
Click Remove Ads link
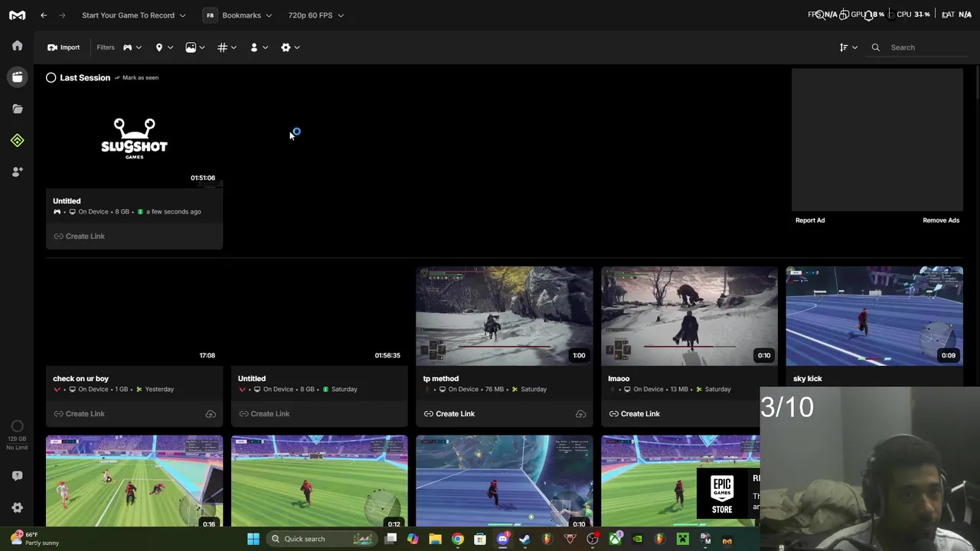click(x=941, y=220)
